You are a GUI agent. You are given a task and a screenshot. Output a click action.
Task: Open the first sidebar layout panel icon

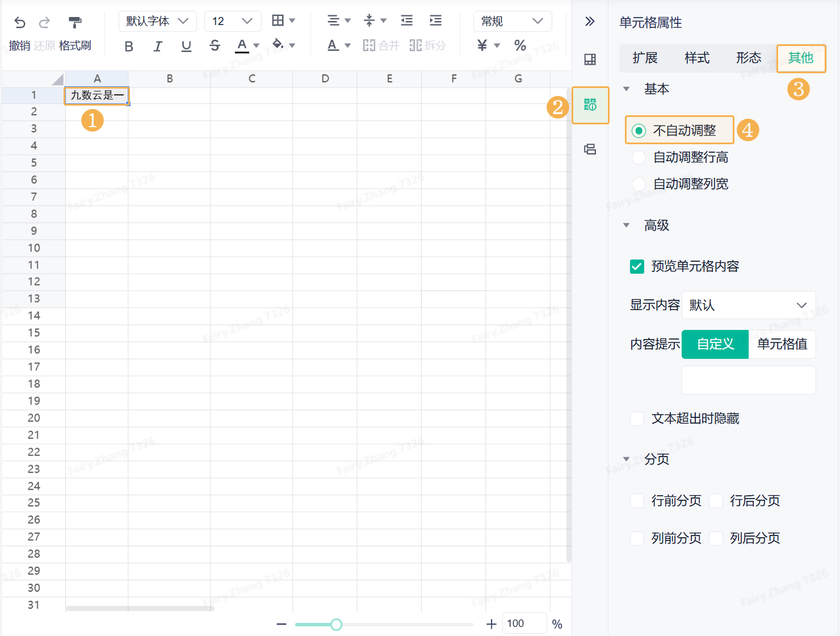(590, 60)
